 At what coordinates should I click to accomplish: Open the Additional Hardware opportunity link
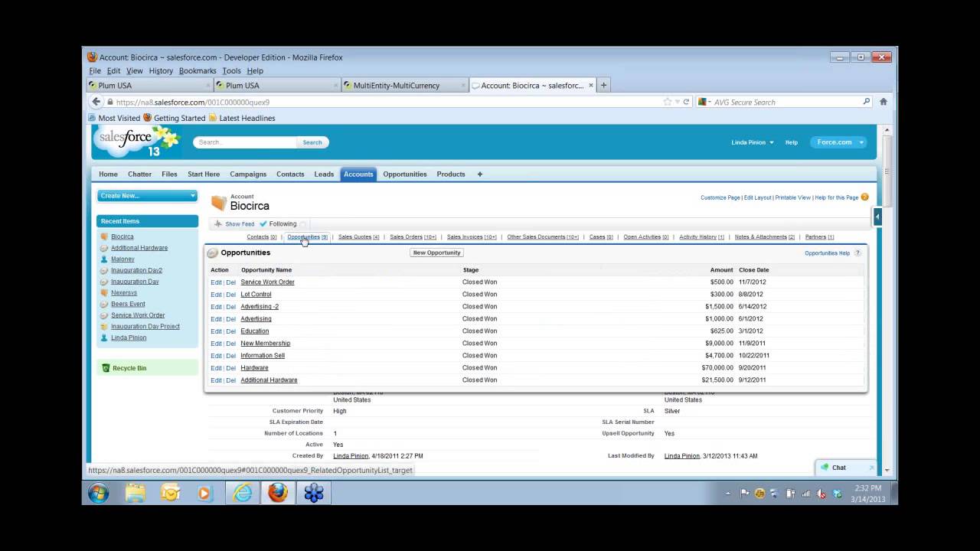269,380
